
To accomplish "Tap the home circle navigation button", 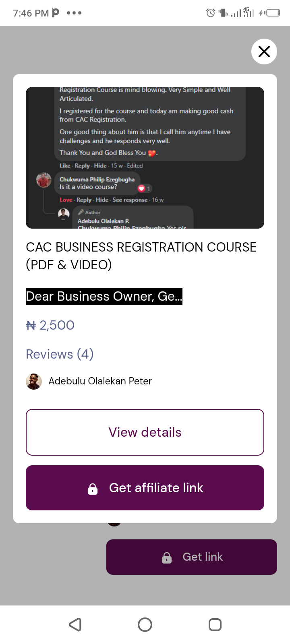I will click(145, 625).
